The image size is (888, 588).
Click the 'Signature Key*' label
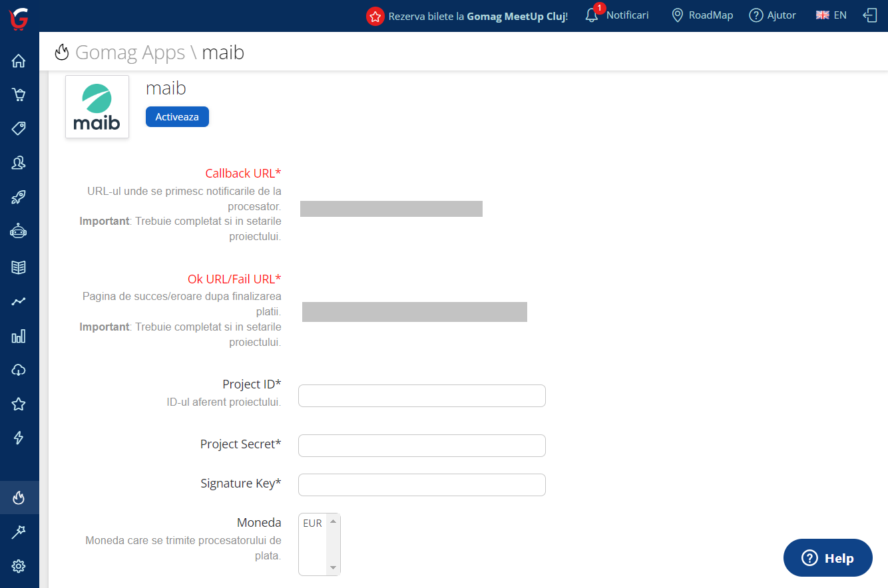point(241,483)
